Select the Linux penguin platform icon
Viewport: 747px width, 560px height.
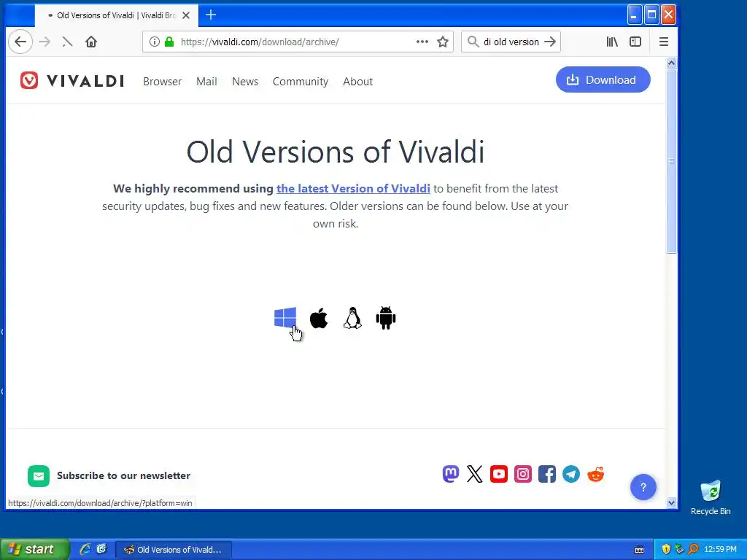click(x=352, y=318)
